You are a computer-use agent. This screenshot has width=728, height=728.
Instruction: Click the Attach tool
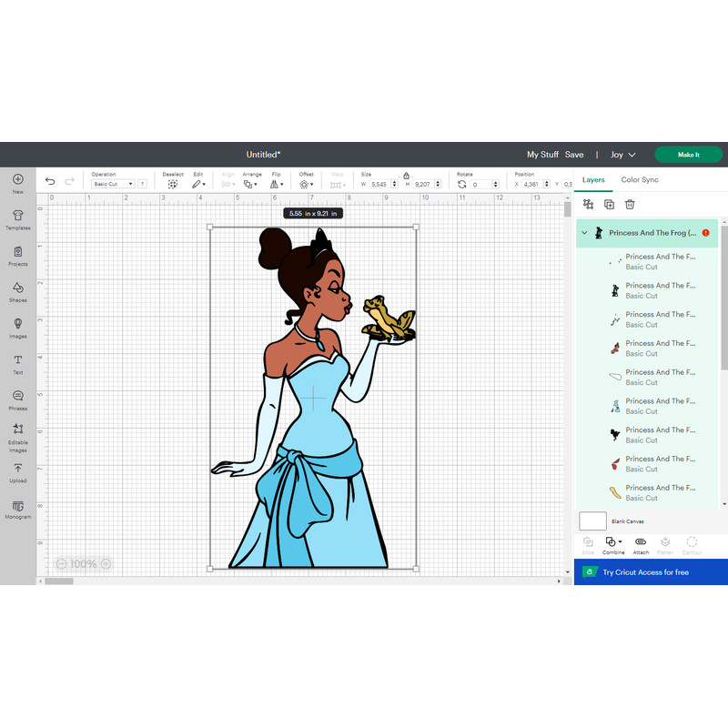[x=641, y=542]
